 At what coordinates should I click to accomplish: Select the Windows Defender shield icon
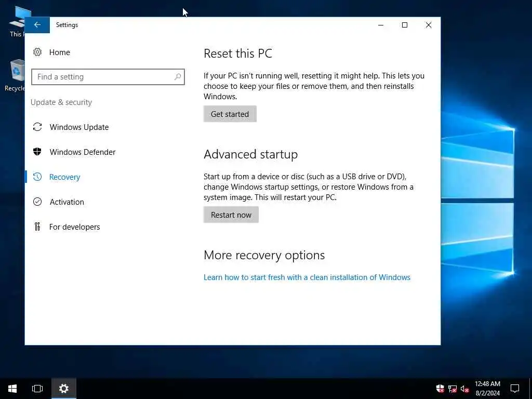pos(37,152)
